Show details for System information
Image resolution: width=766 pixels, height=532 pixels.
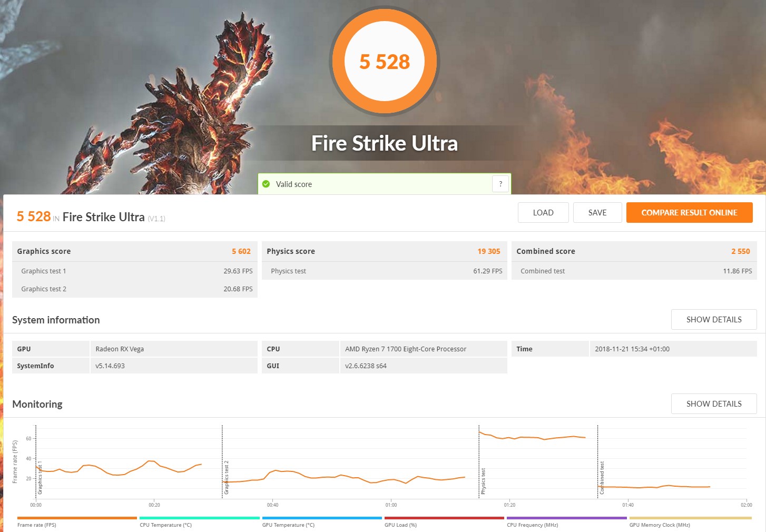click(x=714, y=320)
